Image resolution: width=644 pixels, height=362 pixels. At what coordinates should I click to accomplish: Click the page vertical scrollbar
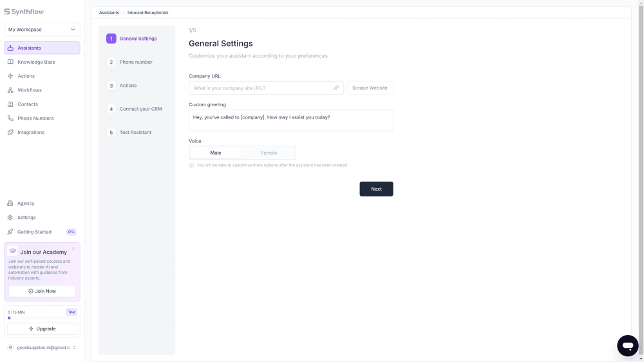tap(641, 181)
